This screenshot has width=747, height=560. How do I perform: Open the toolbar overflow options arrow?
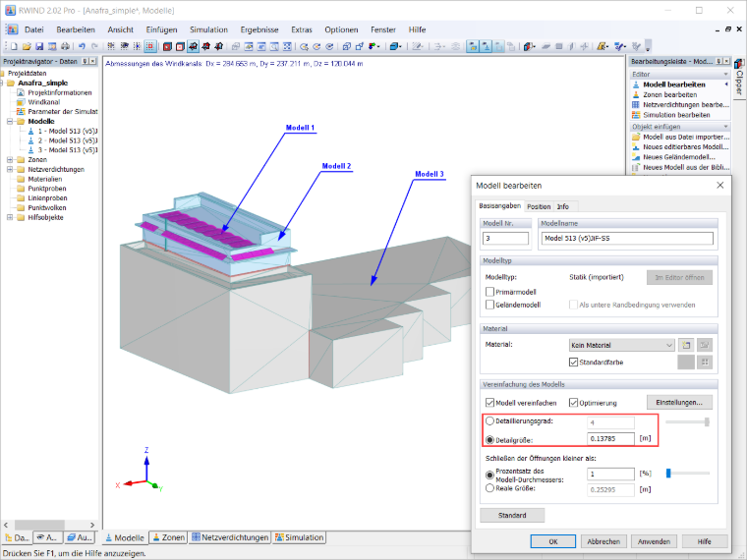(x=648, y=46)
